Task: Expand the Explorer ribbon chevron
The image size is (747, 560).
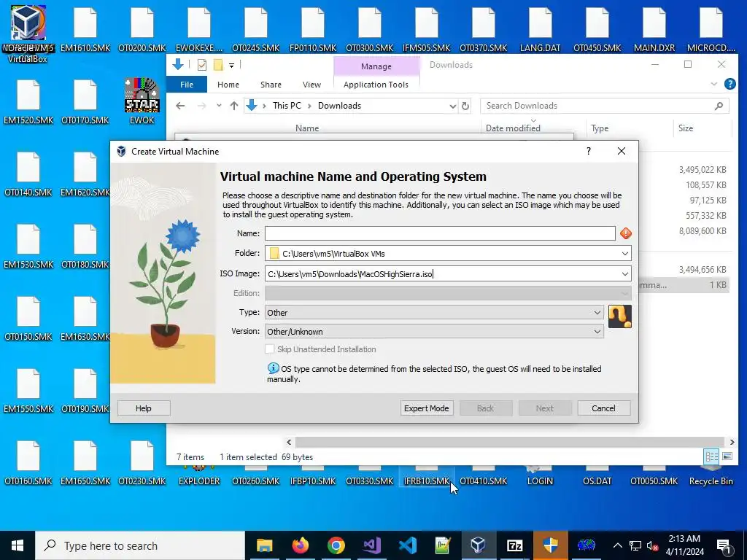Action: [x=713, y=85]
